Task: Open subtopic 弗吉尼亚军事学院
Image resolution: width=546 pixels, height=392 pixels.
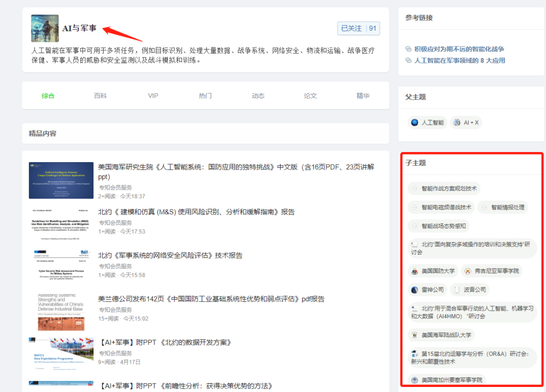Action: pyautogui.click(x=491, y=271)
